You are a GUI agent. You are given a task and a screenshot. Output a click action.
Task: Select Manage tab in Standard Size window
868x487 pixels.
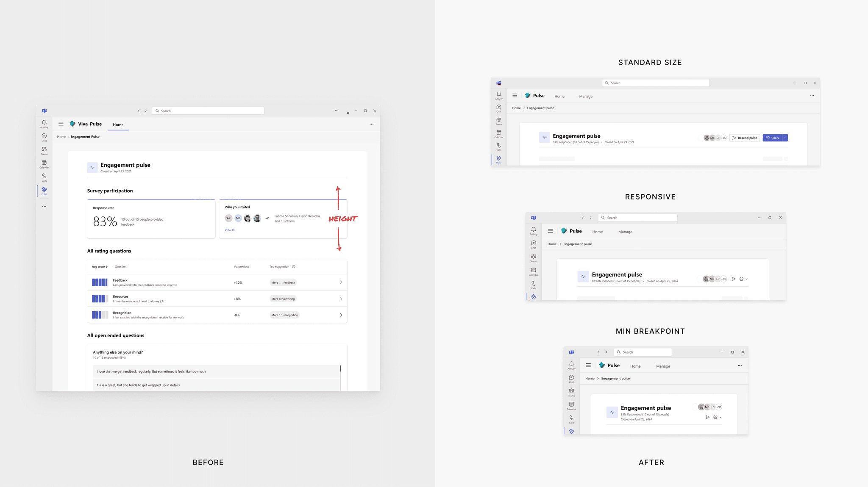pos(586,97)
